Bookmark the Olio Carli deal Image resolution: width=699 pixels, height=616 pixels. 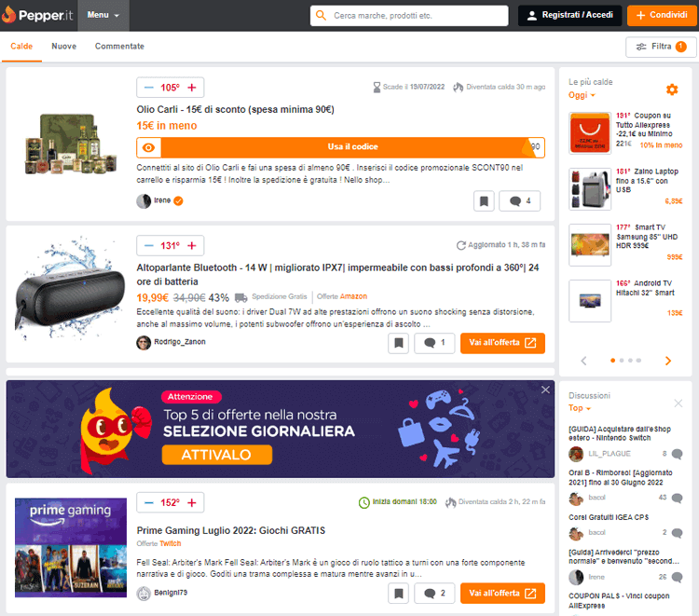[x=483, y=200]
